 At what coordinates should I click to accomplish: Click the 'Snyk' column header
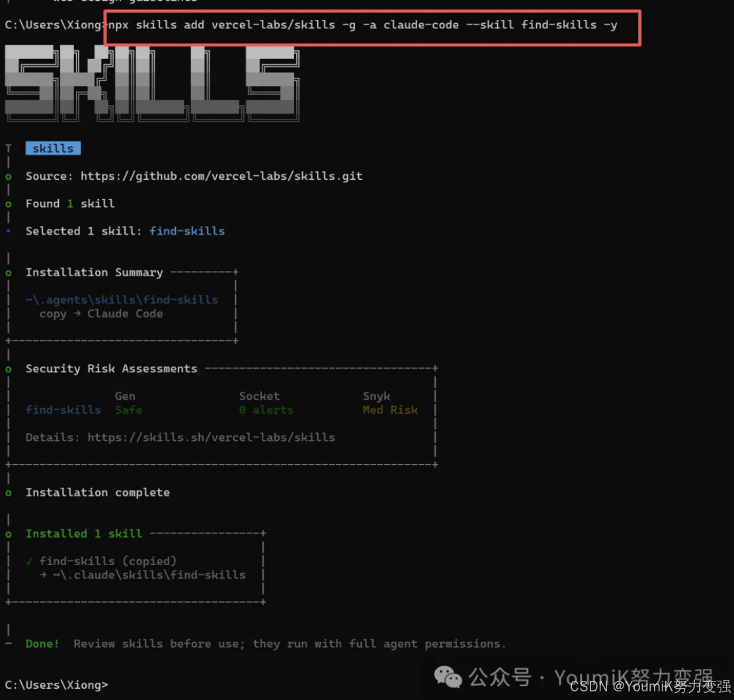coord(376,397)
